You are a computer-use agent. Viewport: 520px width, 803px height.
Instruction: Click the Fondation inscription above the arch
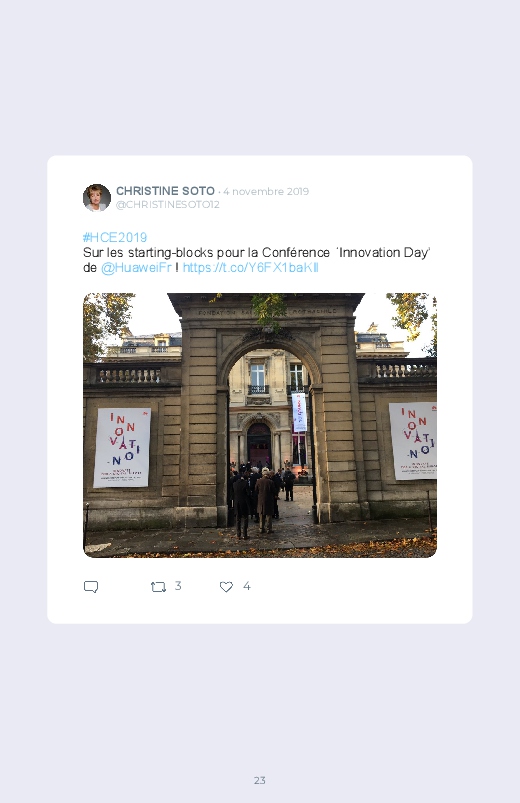click(x=267, y=311)
